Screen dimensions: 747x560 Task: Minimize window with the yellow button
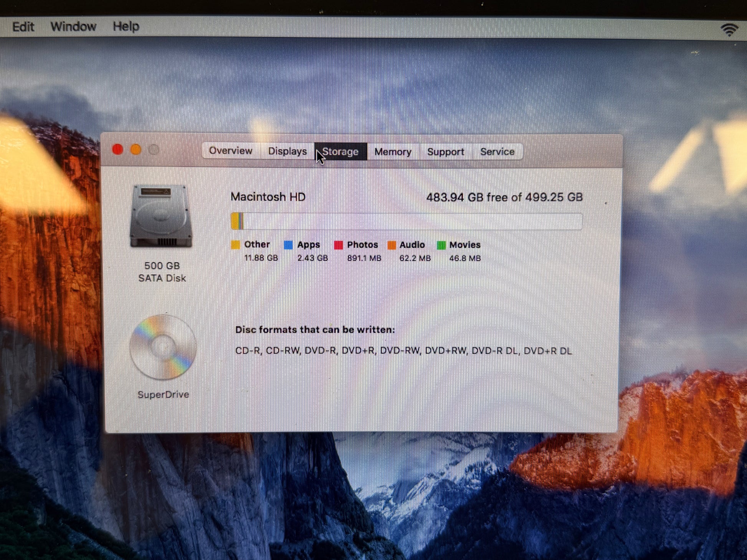(136, 150)
